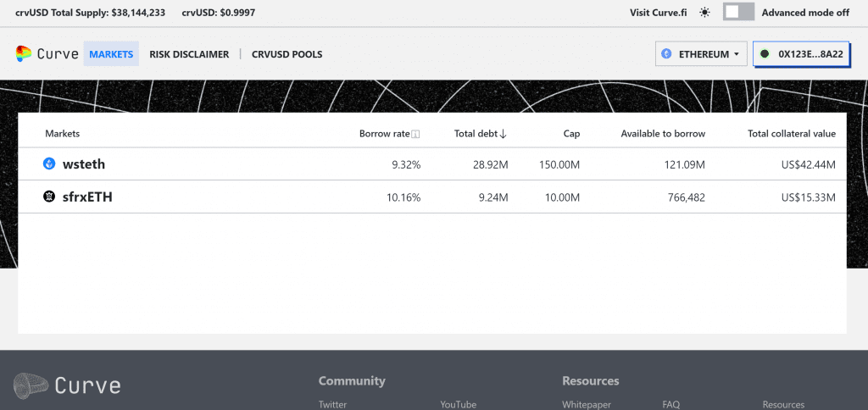Click the Resources footer heading
Screen dimensions: 868x410
tap(591, 380)
